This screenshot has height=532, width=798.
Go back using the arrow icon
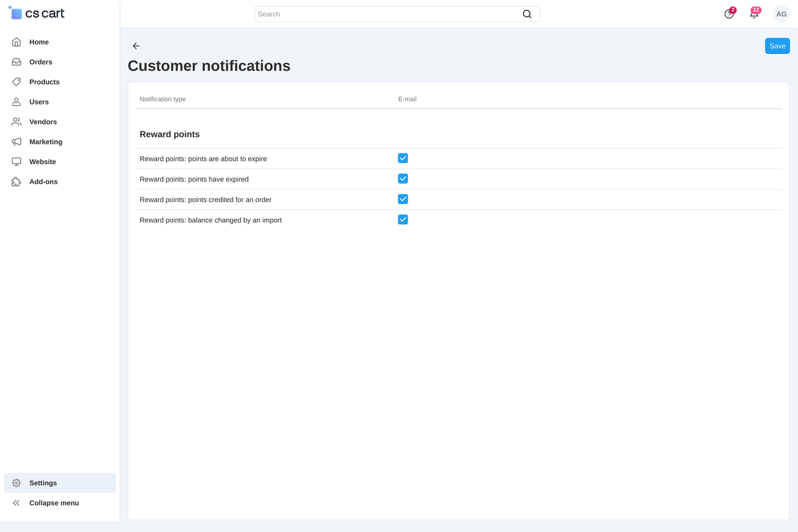[136, 46]
